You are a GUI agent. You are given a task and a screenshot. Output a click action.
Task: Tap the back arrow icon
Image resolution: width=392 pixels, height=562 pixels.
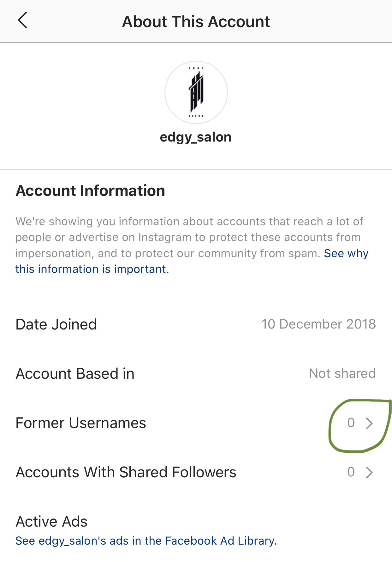click(22, 21)
